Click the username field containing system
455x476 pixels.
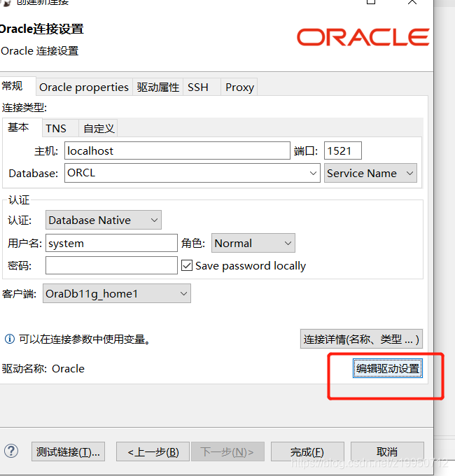tap(111, 243)
